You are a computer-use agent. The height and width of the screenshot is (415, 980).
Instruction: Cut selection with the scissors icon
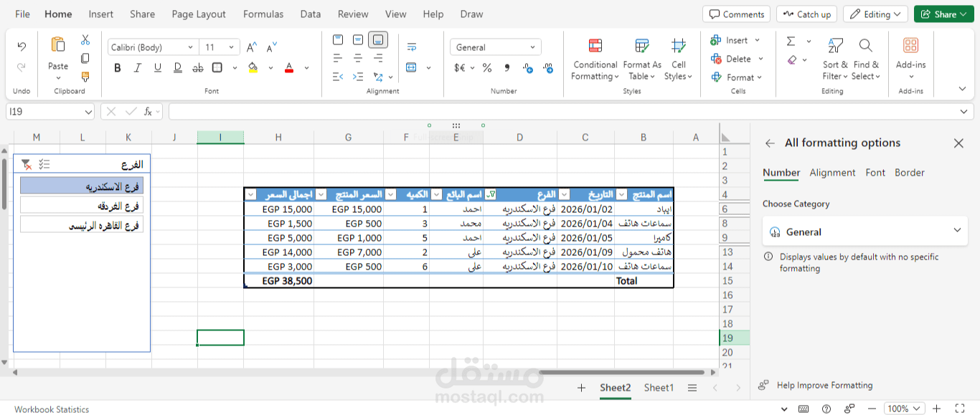(85, 39)
